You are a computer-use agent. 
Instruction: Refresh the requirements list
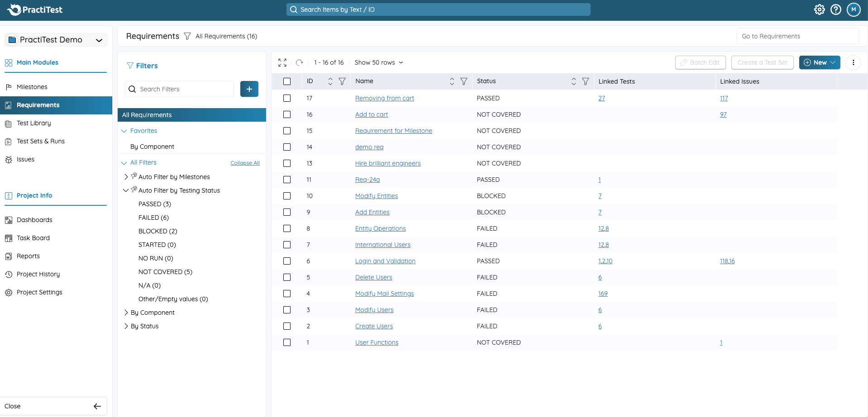[300, 62]
